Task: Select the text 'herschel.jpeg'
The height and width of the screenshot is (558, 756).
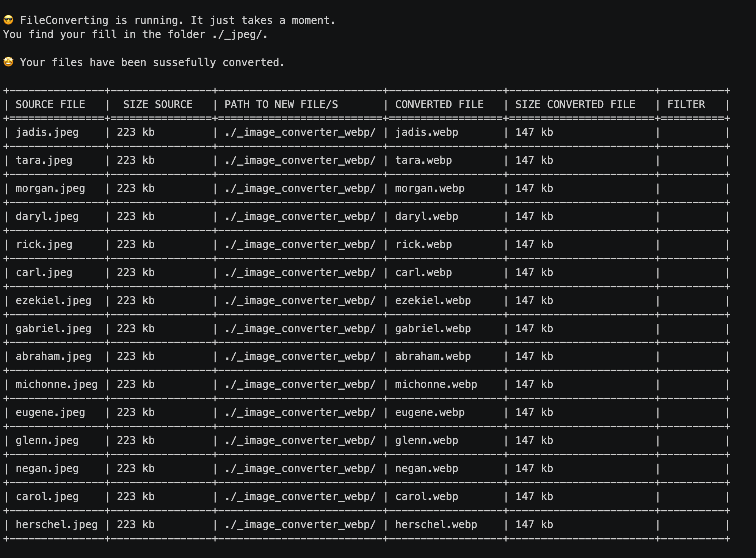Action: pos(56,525)
